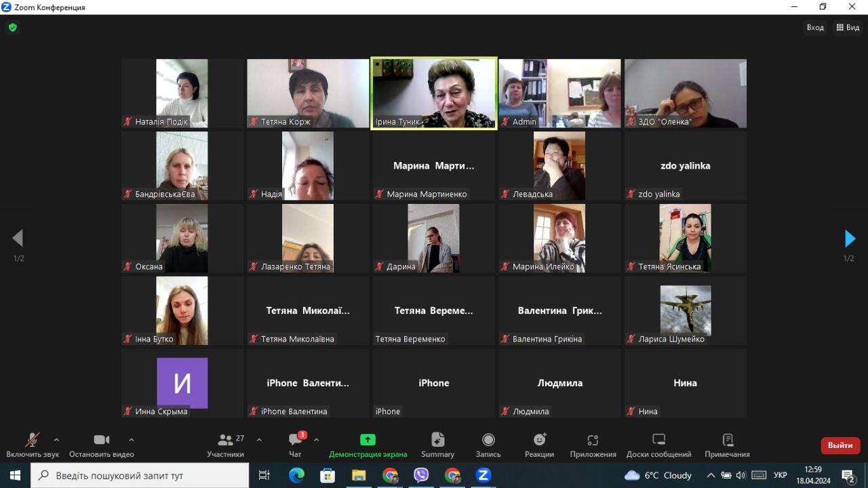The width and height of the screenshot is (868, 488).
Task: Select Марина Мартиненко tile
Action: (434, 165)
